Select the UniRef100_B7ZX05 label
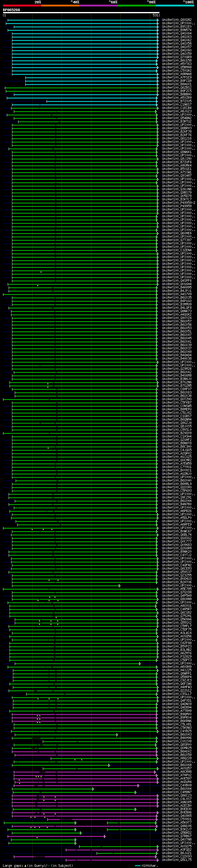The height and width of the screenshot is (868, 197). coord(177,101)
